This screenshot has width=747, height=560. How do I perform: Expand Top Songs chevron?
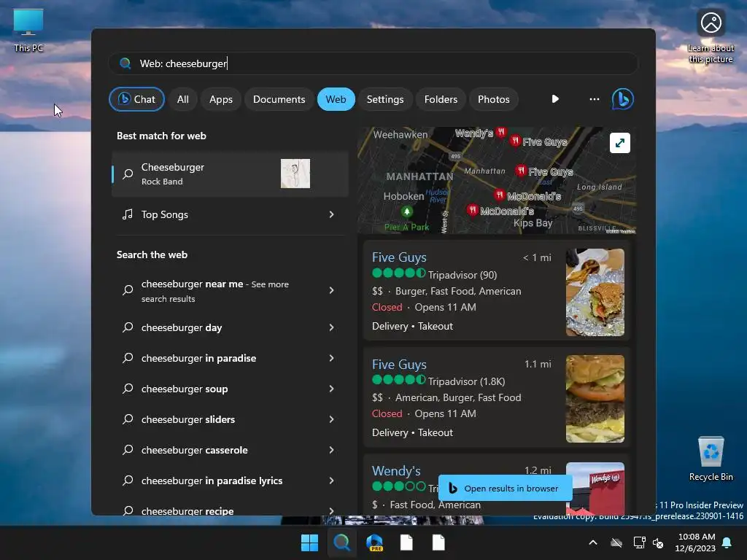coord(332,214)
